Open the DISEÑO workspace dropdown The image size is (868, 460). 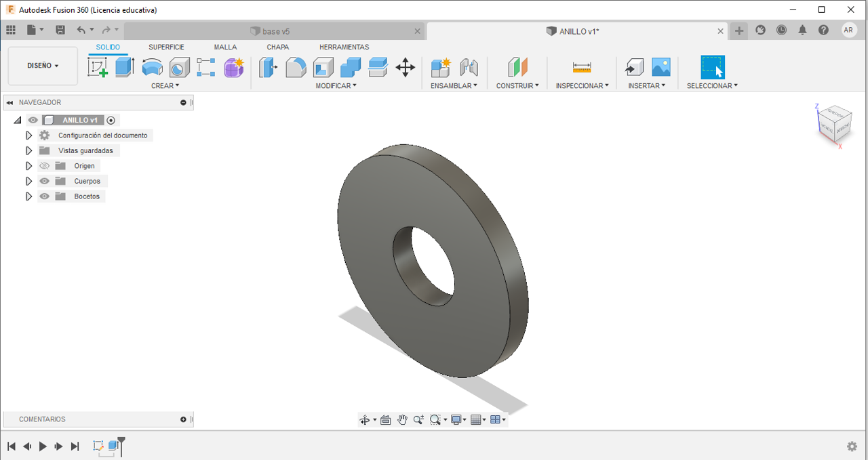point(43,66)
